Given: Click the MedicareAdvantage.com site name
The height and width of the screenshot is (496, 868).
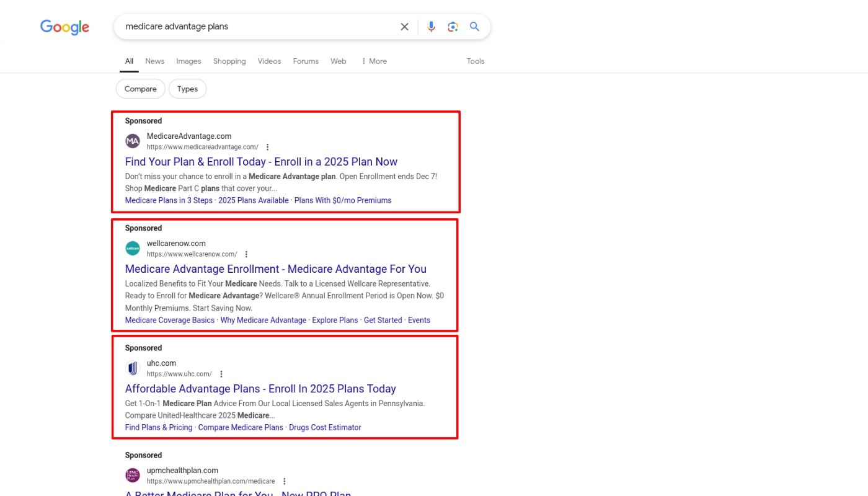Looking at the screenshot, I should click(189, 136).
